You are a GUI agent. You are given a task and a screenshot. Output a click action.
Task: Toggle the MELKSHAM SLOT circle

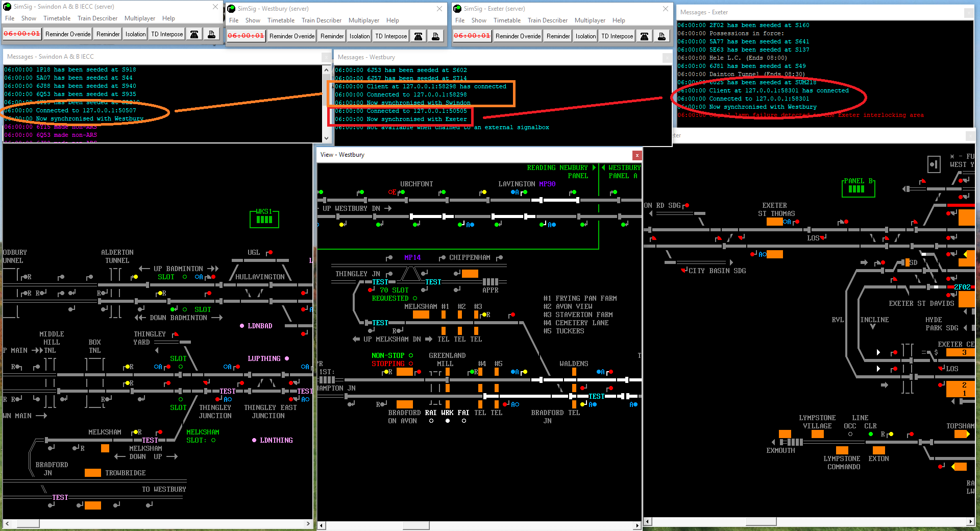[213, 440]
